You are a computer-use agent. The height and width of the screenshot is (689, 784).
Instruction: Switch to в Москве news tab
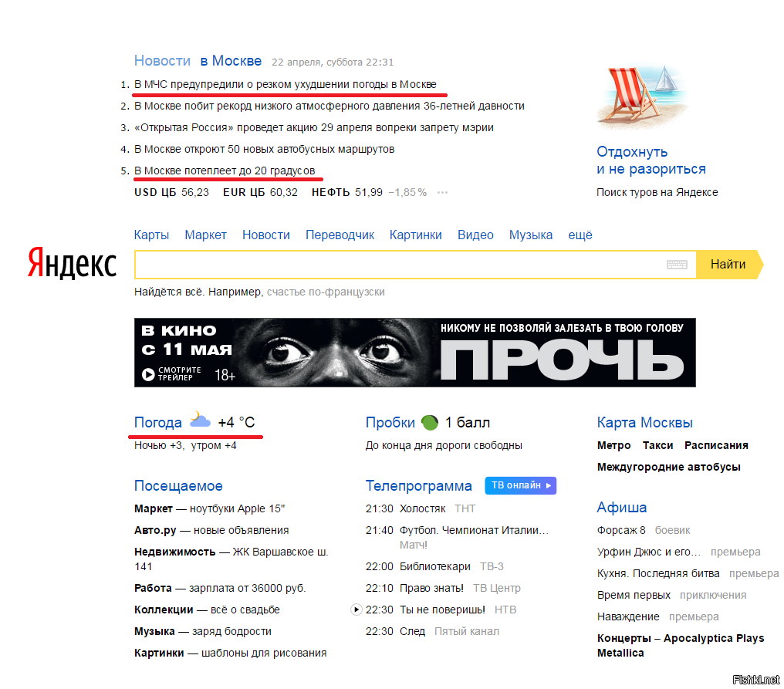[x=231, y=60]
